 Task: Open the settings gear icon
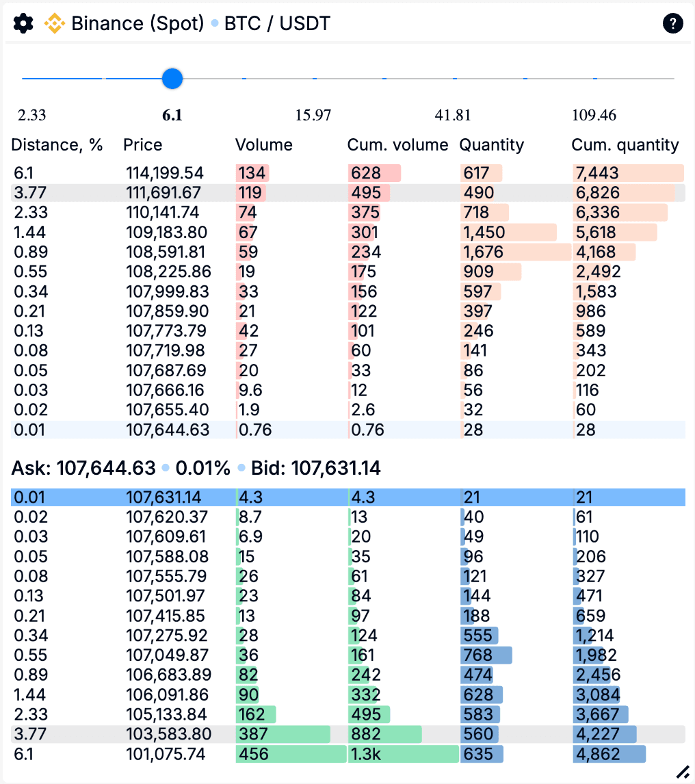click(x=23, y=24)
